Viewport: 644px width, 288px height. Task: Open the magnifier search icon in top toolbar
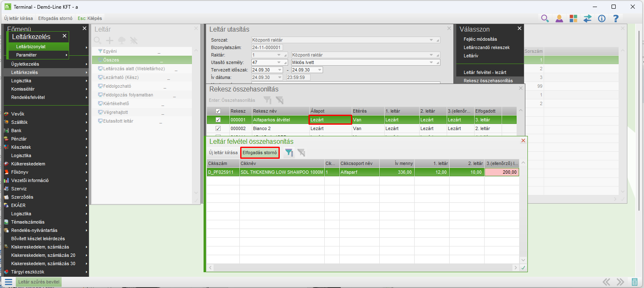545,18
